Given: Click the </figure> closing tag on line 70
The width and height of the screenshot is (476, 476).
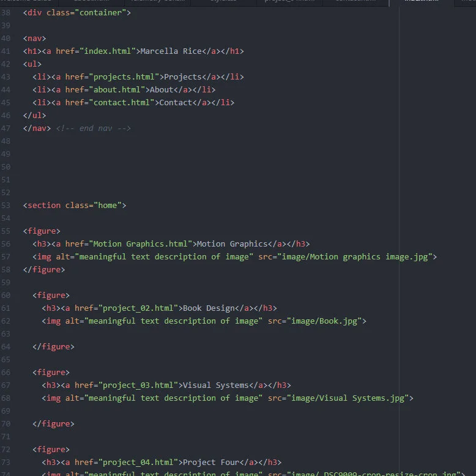Looking at the screenshot, I should pos(53,424).
